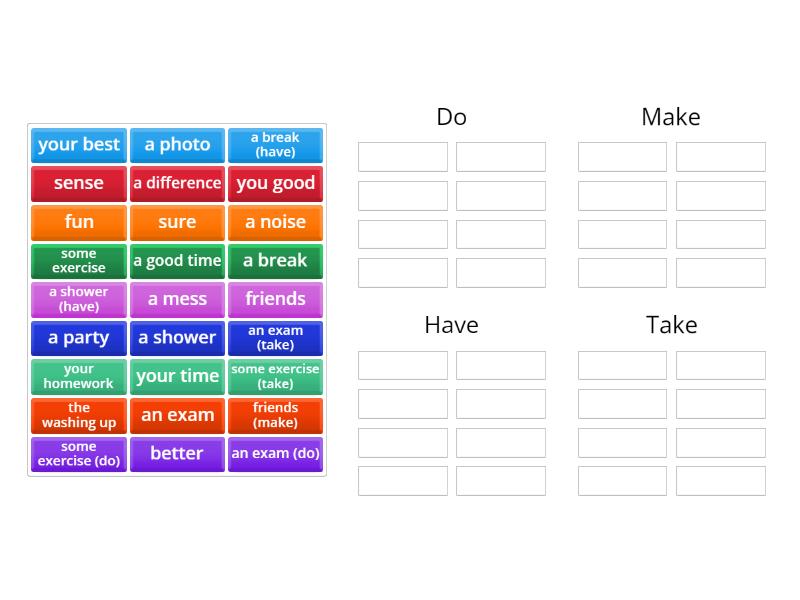800x600 pixels.
Task: Select the 'fun' tile
Action: (78, 222)
